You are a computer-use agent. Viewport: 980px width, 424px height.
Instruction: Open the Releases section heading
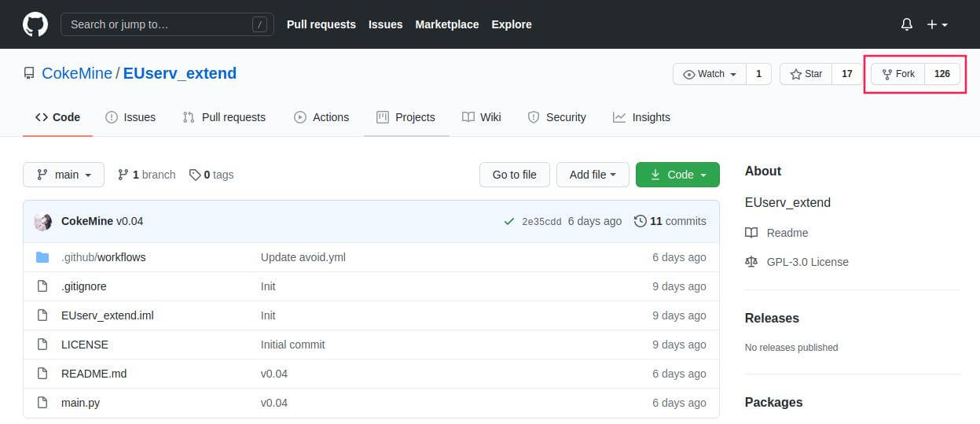772,318
